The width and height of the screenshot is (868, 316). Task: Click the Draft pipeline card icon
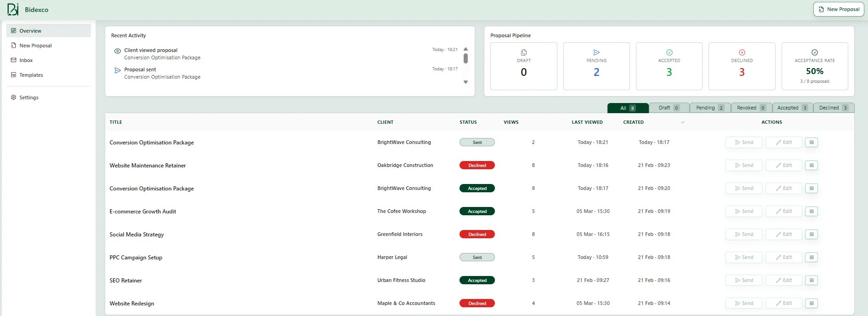(x=523, y=52)
